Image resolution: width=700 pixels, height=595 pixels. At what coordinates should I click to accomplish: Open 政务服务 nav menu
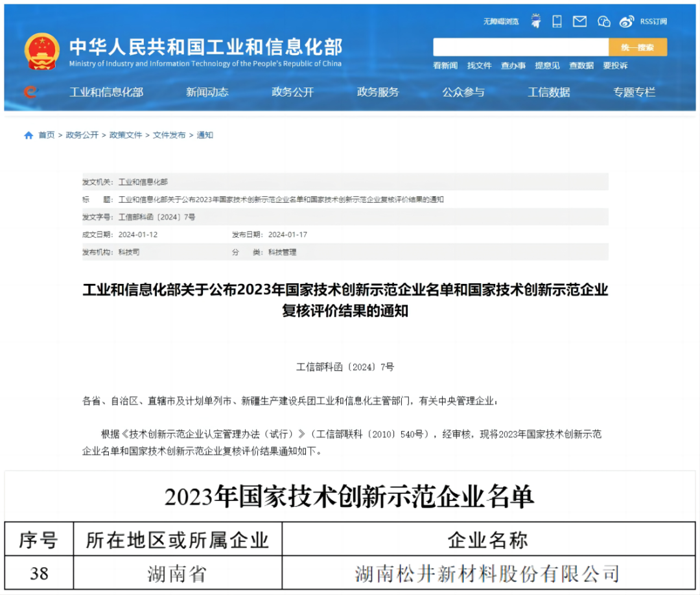click(378, 92)
